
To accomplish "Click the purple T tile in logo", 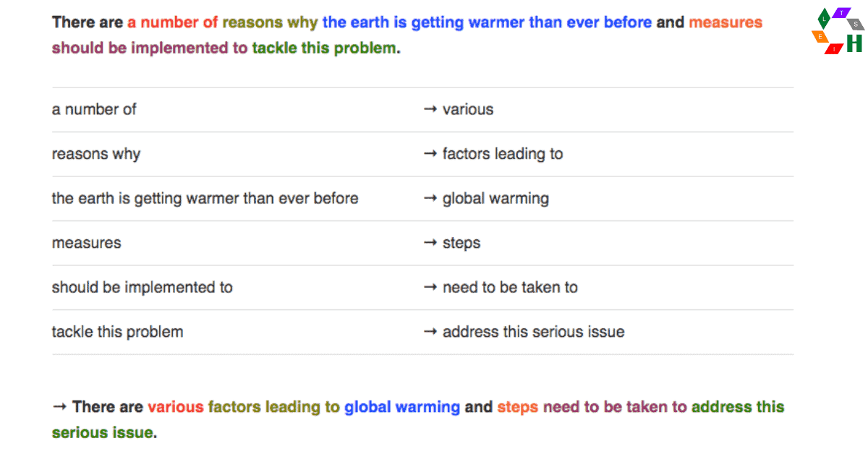I will click(x=841, y=12).
